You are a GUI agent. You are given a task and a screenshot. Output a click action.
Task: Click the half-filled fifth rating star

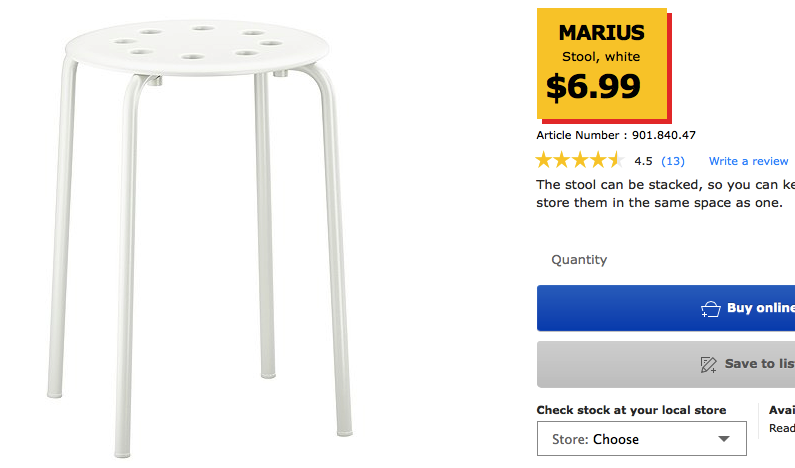(x=616, y=160)
